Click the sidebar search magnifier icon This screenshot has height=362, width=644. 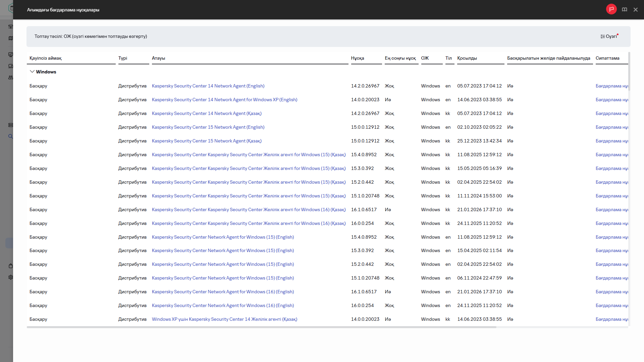11,136
